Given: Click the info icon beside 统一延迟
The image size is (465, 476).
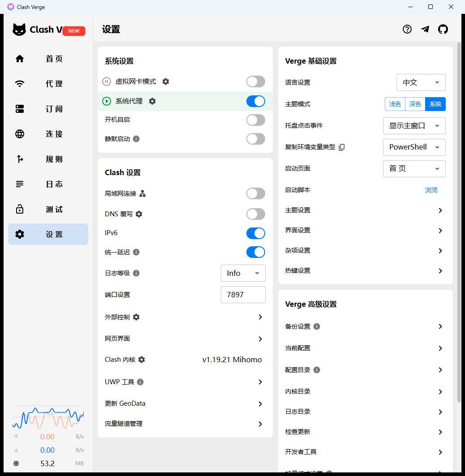Looking at the screenshot, I should click(136, 252).
